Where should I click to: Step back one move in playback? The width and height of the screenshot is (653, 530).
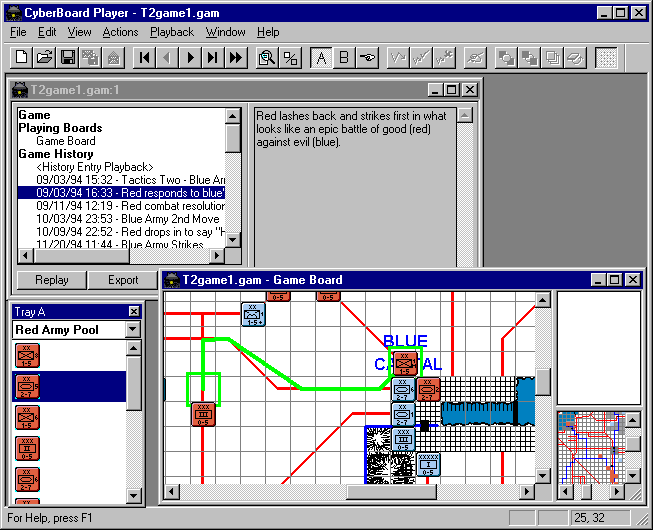(x=167, y=57)
